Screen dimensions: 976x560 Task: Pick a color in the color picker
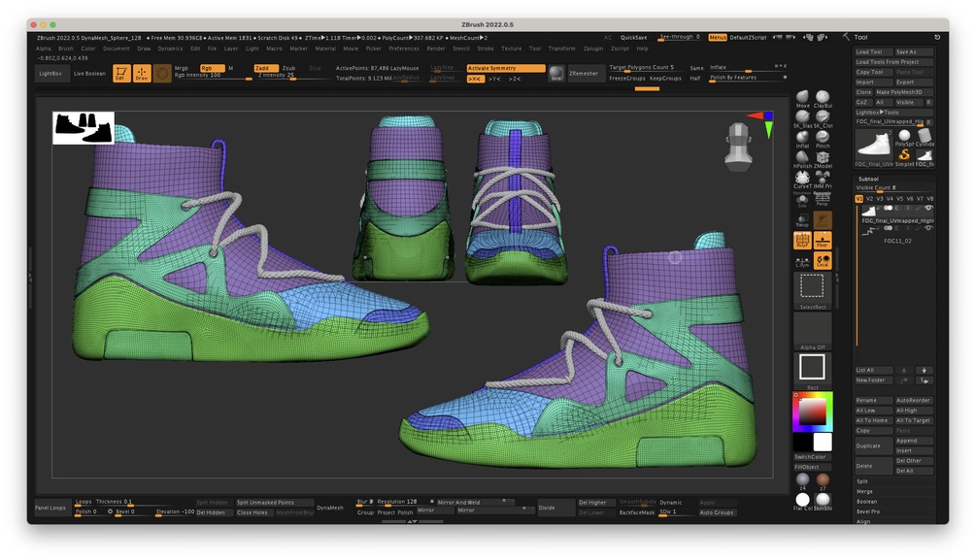812,412
